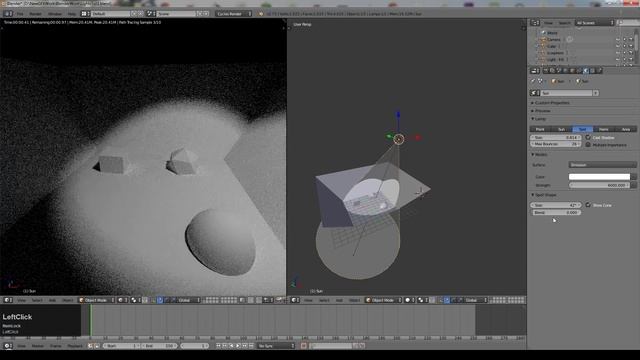Toggle the red auto-keying record button
640x360 pixels.
[304, 346]
